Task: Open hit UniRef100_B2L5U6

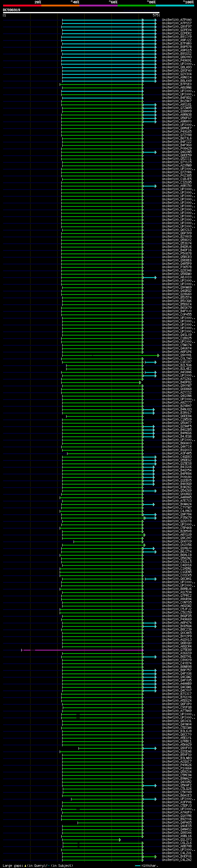Action: tap(177, 365)
